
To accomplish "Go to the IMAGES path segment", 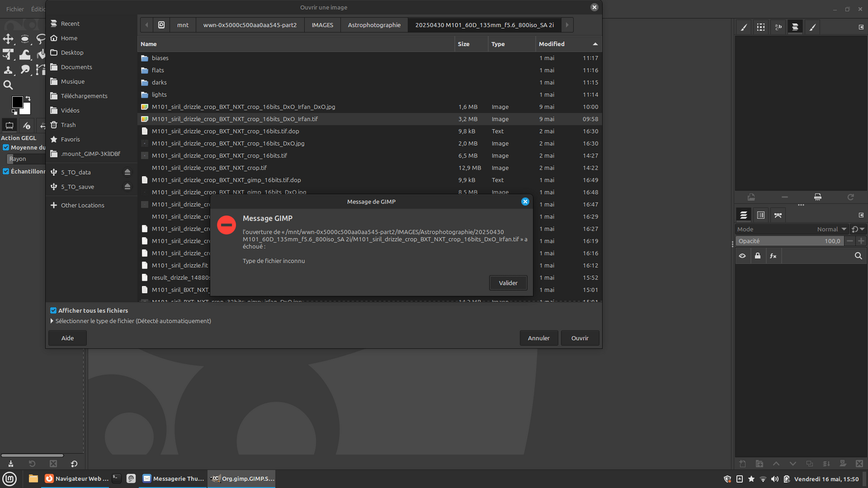I will click(x=322, y=25).
